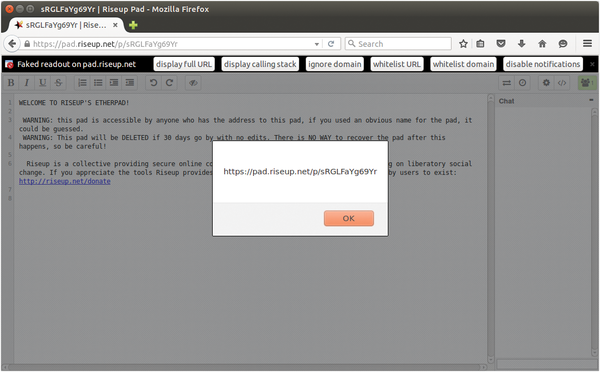The image size is (600, 372).
Task: Show the pad users list
Action: 586,83
